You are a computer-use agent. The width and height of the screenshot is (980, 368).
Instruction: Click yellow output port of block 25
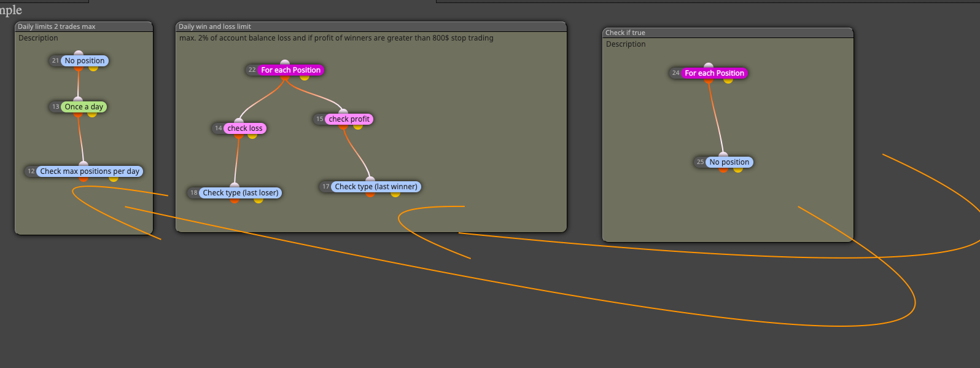coord(738,170)
